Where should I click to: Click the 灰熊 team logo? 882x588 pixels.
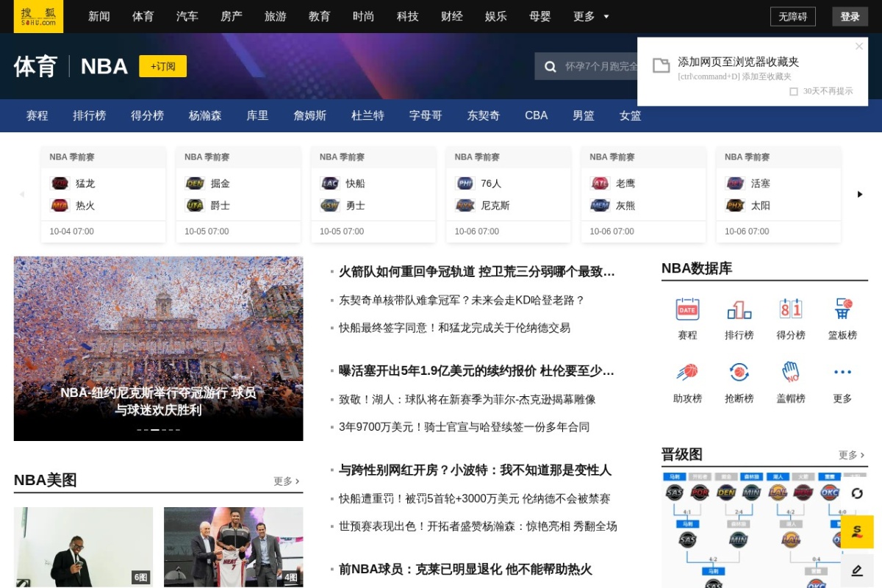(600, 205)
